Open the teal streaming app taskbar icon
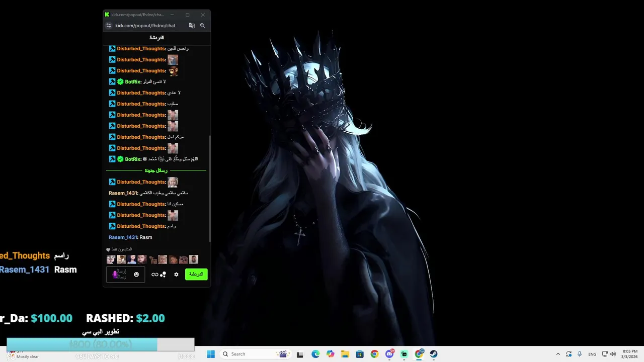The image size is (644, 362). 404,354
